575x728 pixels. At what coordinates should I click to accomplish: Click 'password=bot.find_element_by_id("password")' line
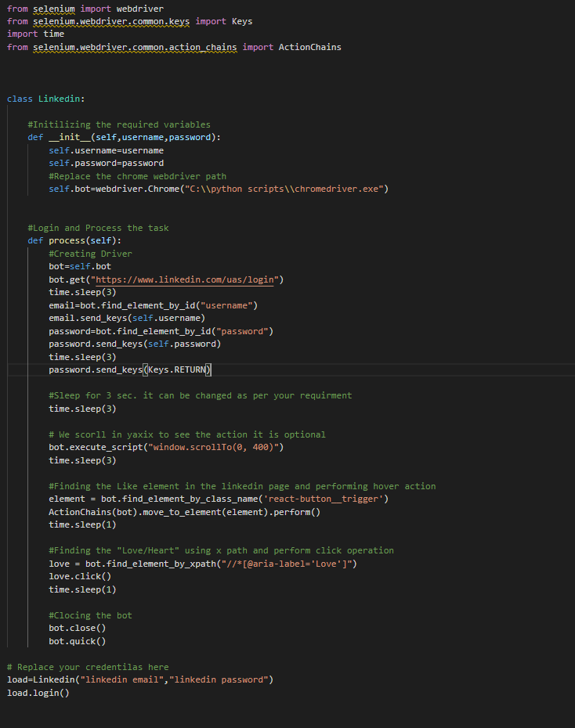[161, 331]
